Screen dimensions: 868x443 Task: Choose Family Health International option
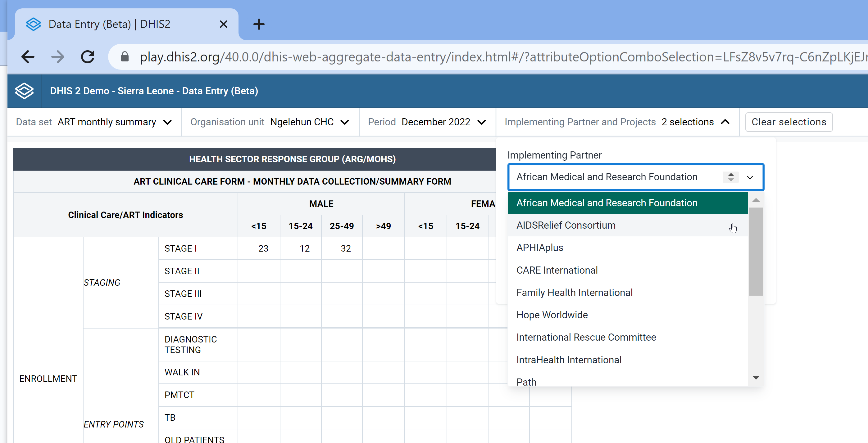click(x=628, y=293)
